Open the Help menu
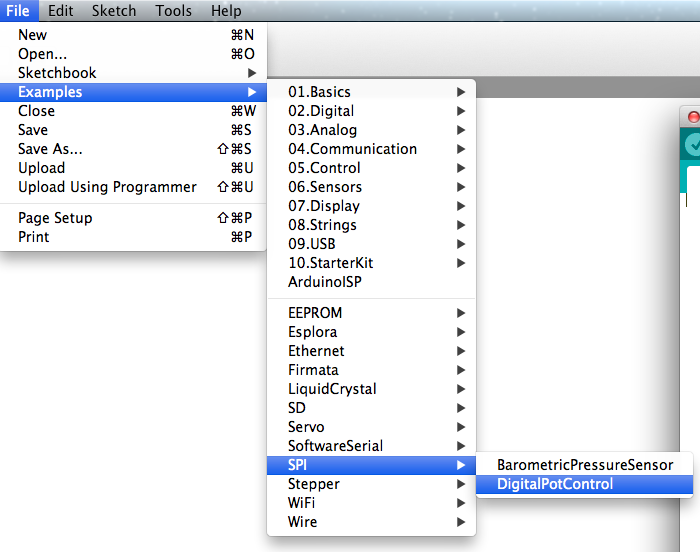The height and width of the screenshot is (552, 700). [x=226, y=10]
